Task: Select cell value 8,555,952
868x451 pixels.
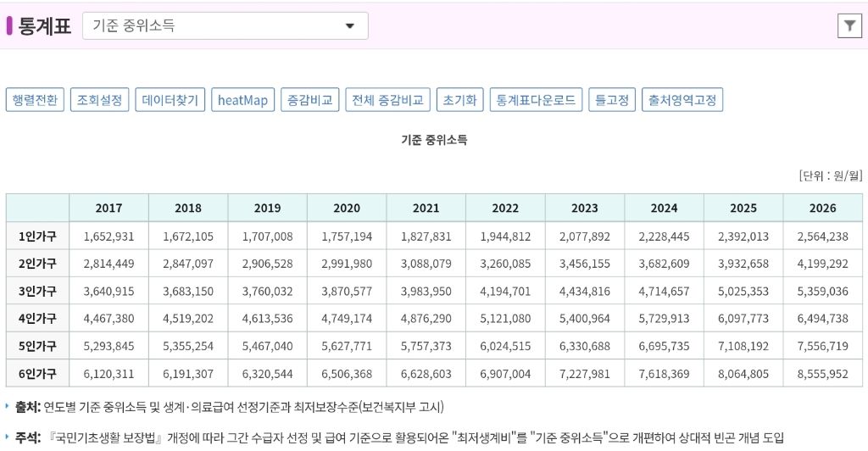Action: tap(822, 374)
